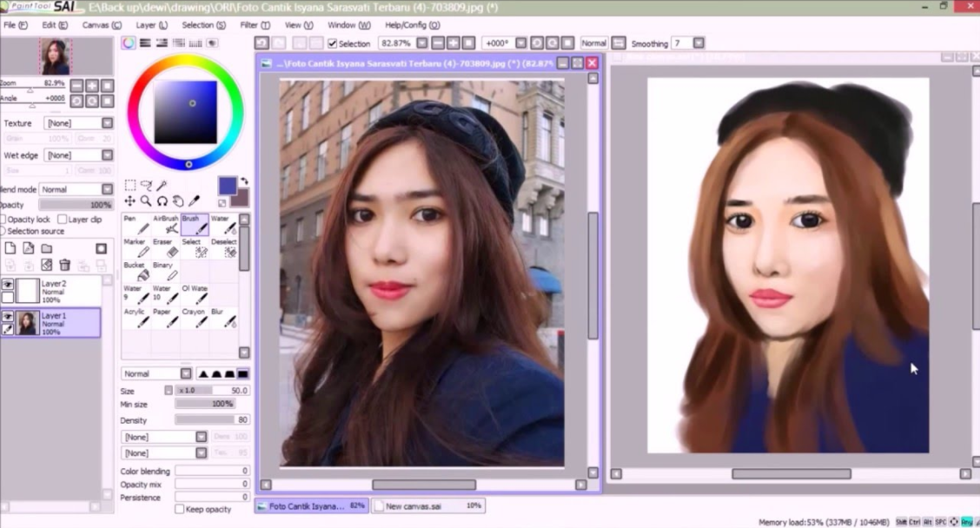Activate the Eyedropper color picker tool
This screenshot has width=980, height=528.
click(x=195, y=201)
